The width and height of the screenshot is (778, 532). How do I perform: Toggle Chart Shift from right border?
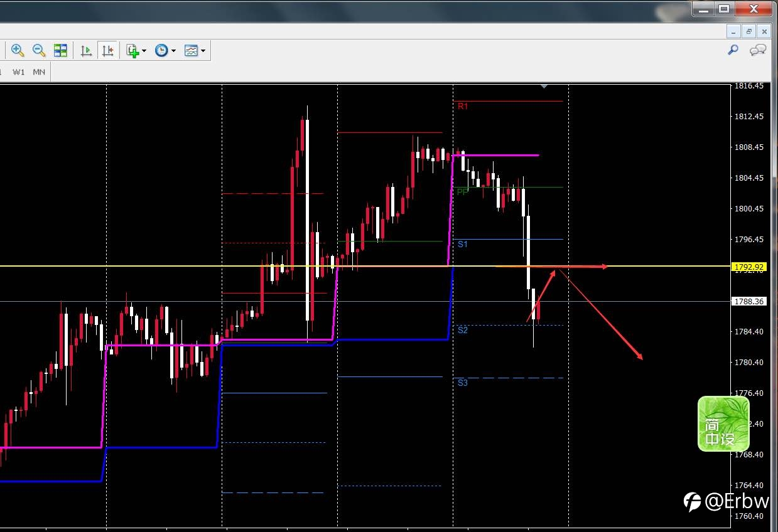[x=108, y=50]
